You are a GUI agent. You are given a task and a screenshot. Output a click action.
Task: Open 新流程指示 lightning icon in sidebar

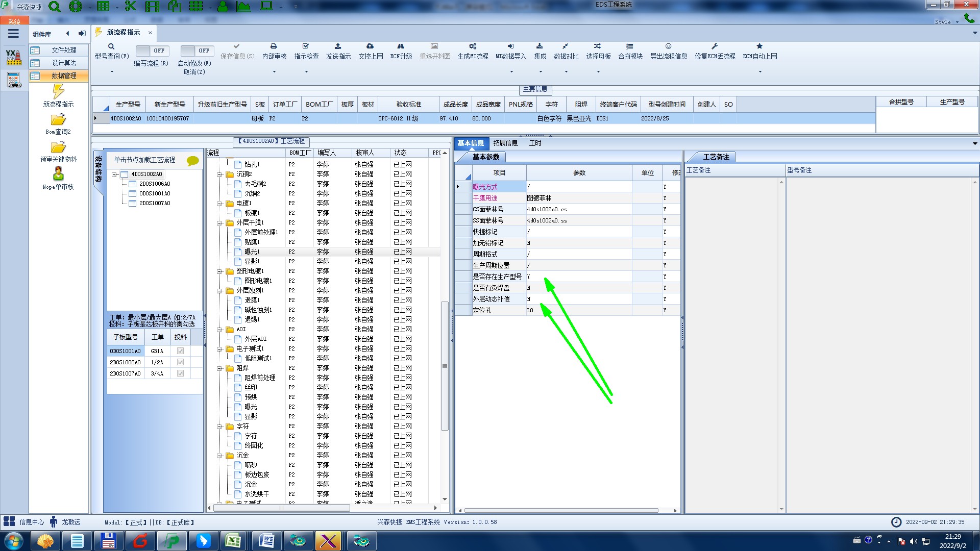click(x=58, y=92)
